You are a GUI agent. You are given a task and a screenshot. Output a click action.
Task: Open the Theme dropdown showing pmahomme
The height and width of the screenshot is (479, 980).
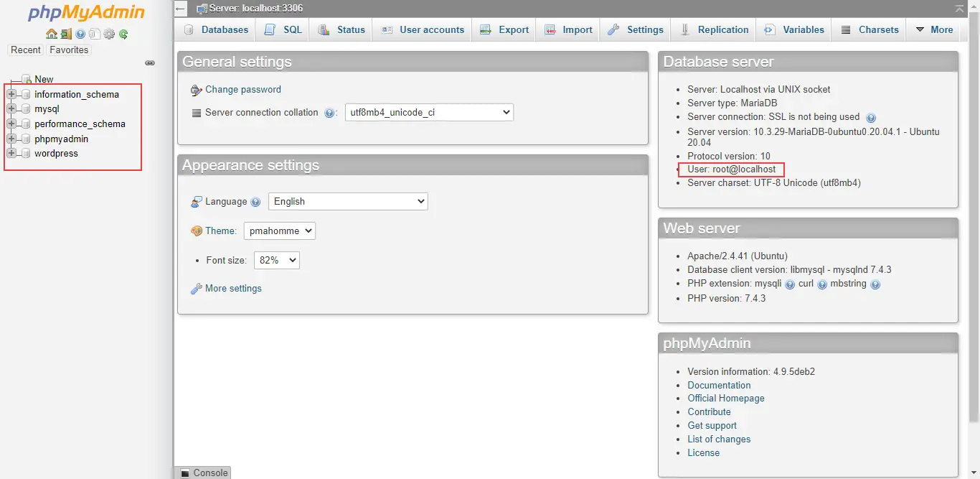pos(280,231)
